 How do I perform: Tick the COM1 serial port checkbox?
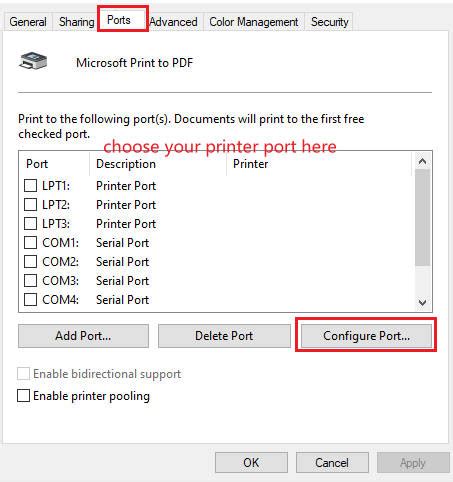click(x=30, y=243)
